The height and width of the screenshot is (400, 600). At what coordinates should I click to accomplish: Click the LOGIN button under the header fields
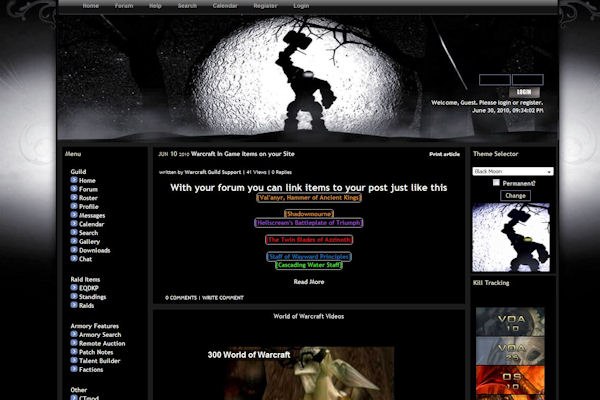point(524,92)
